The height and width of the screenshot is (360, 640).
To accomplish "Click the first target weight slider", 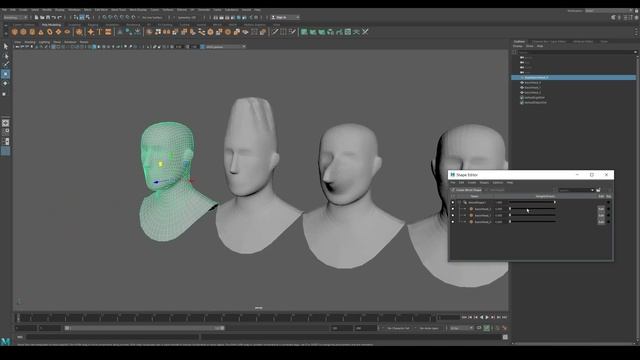I will (x=532, y=209).
